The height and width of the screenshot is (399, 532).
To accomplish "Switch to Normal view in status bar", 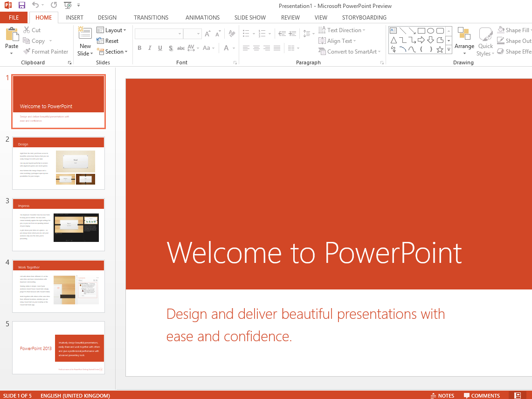I will (x=518, y=395).
